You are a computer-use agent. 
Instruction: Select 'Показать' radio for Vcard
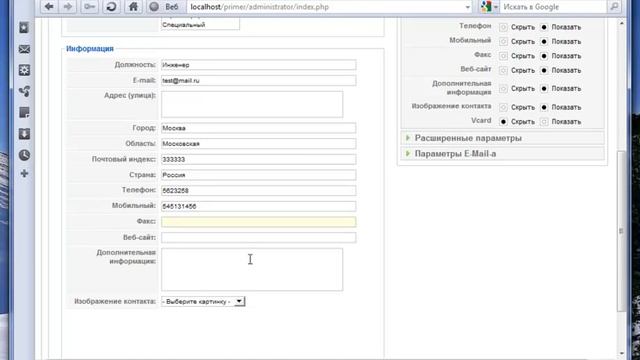[x=544, y=122]
